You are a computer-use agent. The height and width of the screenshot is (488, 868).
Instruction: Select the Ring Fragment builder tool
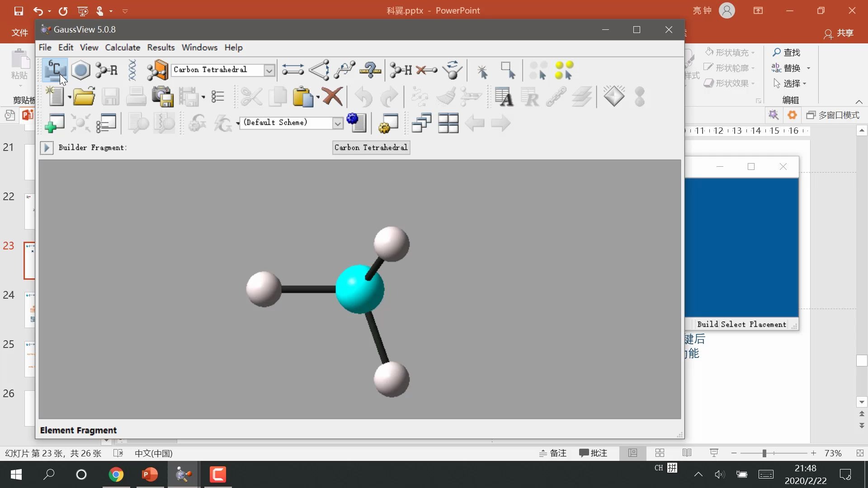pos(80,70)
